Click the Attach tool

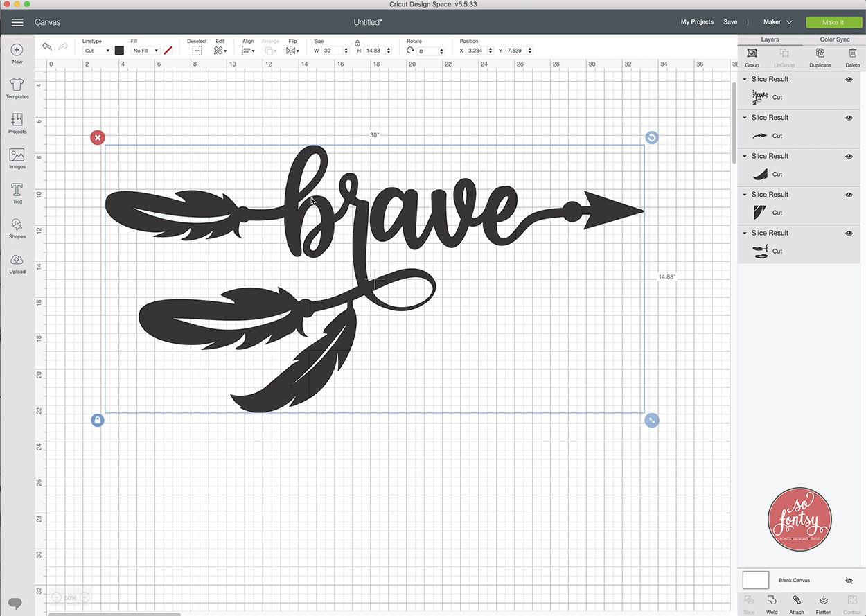797,605
